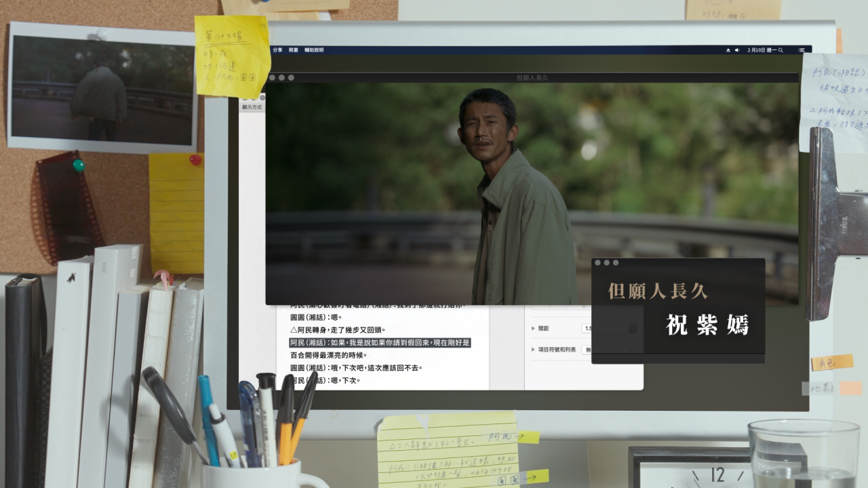
Task: Click the eject icon in the menu bar
Action: click(x=728, y=50)
